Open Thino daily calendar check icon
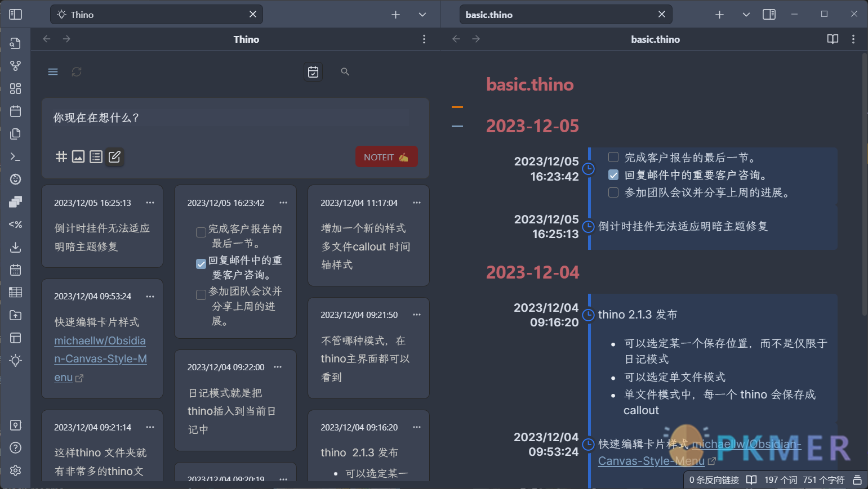The width and height of the screenshot is (868, 489). coord(313,71)
